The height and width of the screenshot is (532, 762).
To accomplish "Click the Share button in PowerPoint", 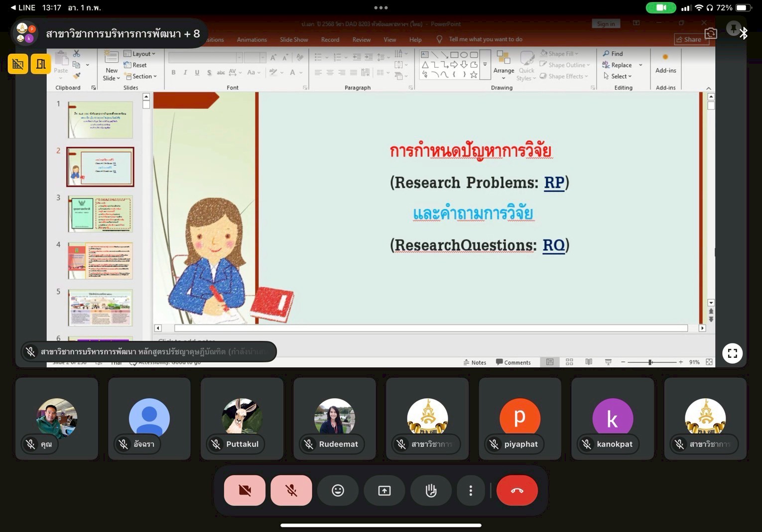I will pyautogui.click(x=689, y=39).
